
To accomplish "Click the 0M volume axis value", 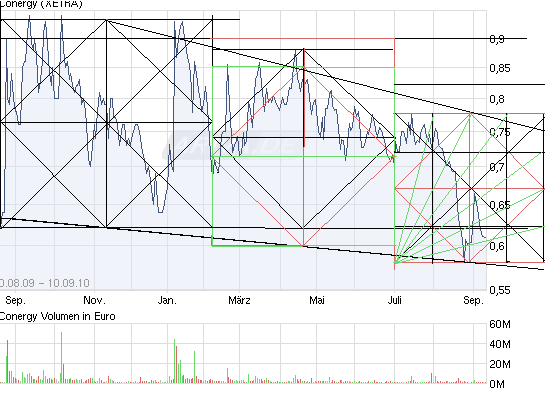I will click(497, 384).
